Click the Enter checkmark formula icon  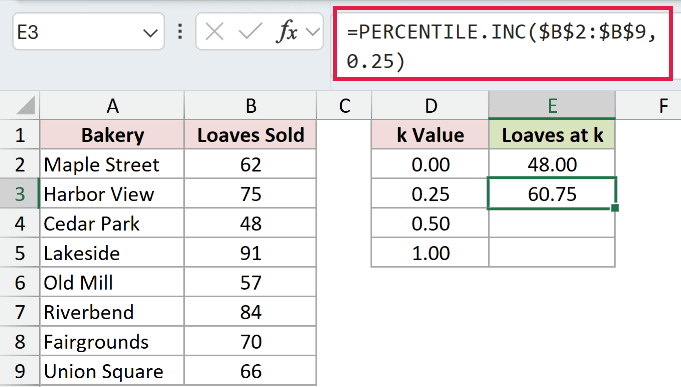pyautogui.click(x=250, y=32)
